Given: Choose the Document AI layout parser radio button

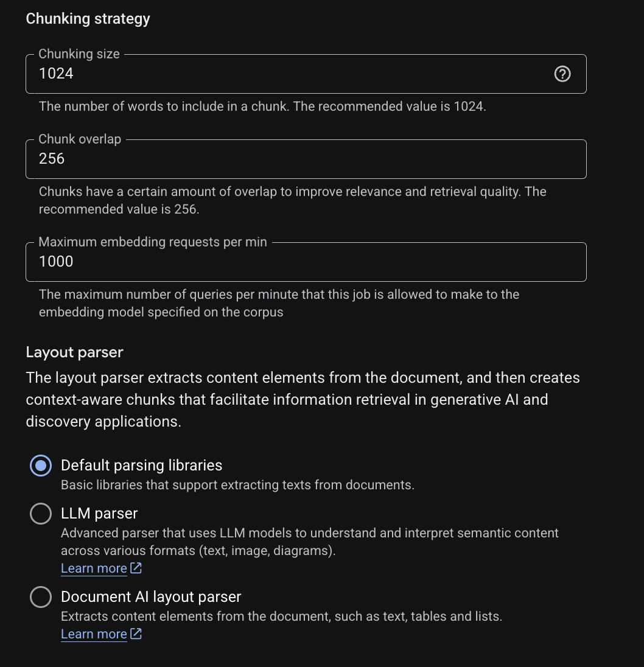Looking at the screenshot, I should 41,597.
